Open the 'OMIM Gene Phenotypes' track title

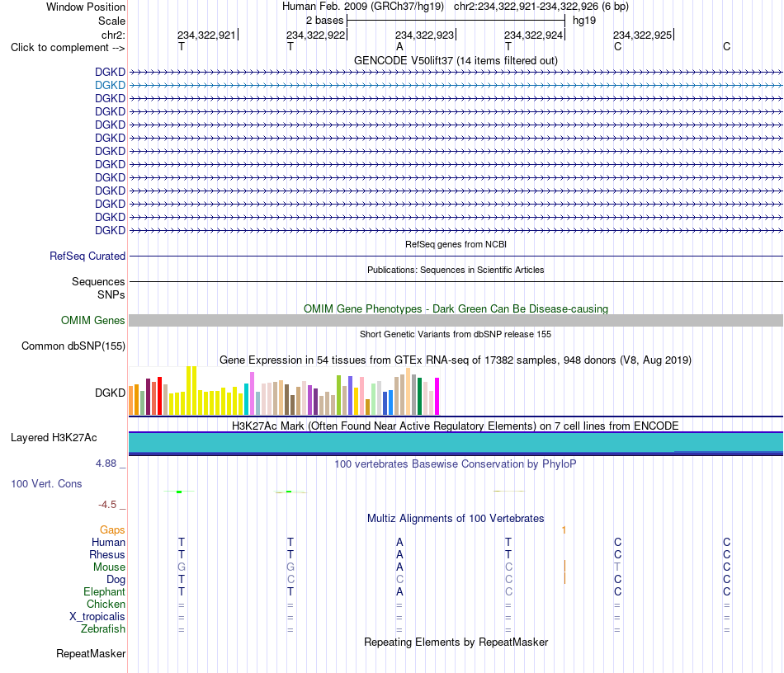tap(456, 308)
